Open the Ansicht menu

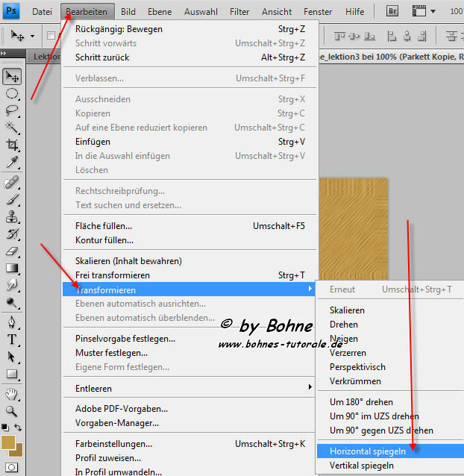277,12
